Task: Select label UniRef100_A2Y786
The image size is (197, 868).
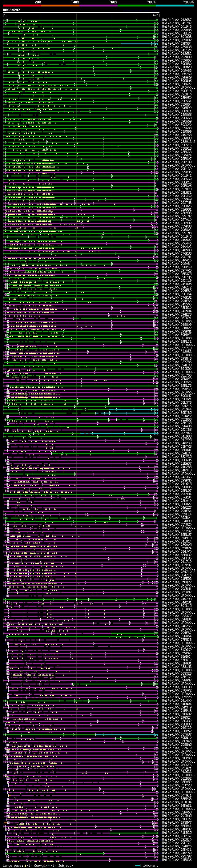Action: (x=177, y=362)
